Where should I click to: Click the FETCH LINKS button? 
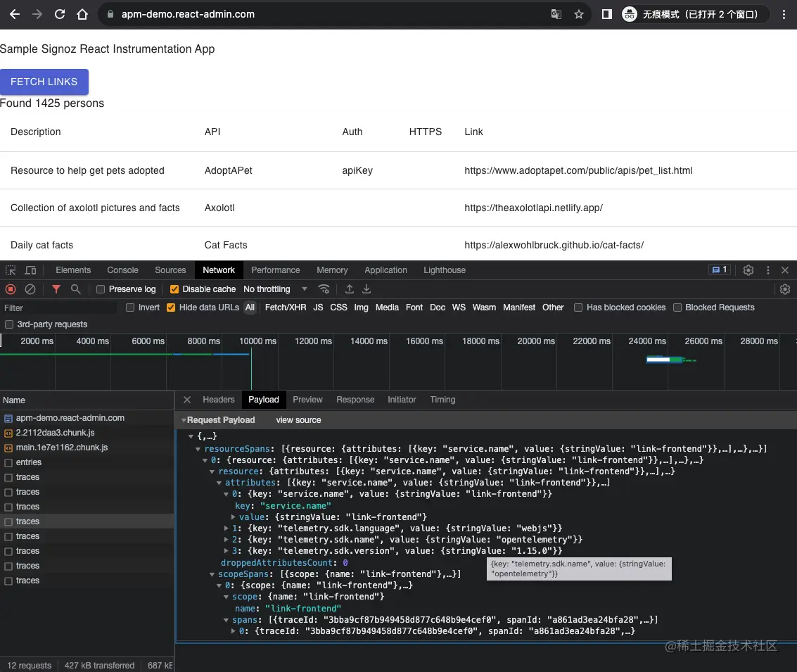[44, 82]
